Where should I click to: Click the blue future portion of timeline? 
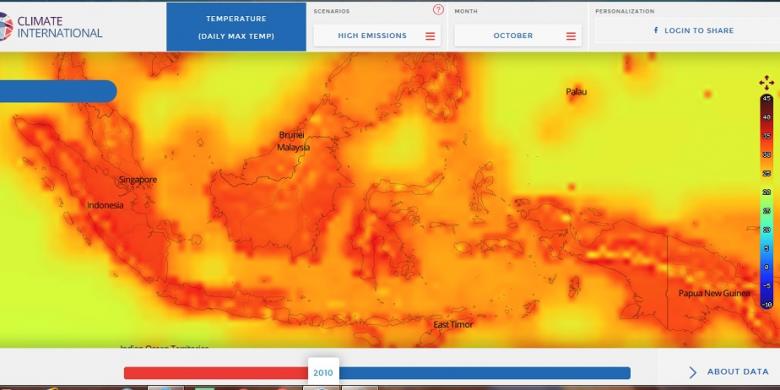(x=485, y=373)
